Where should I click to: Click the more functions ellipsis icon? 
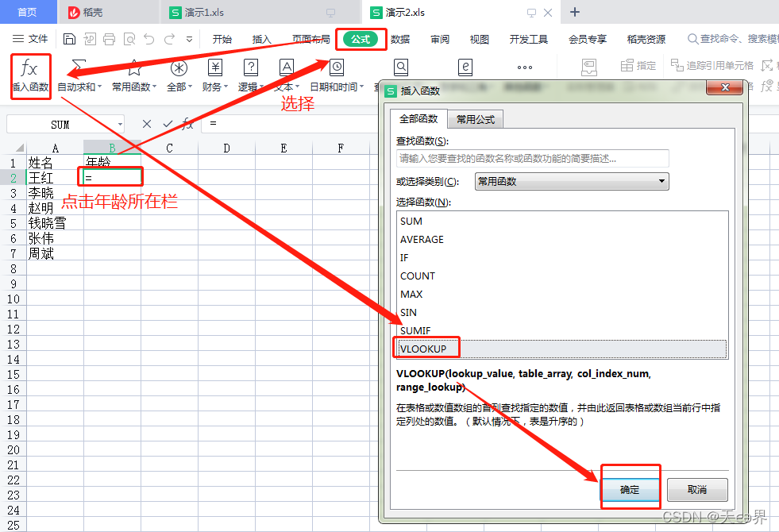coord(525,67)
